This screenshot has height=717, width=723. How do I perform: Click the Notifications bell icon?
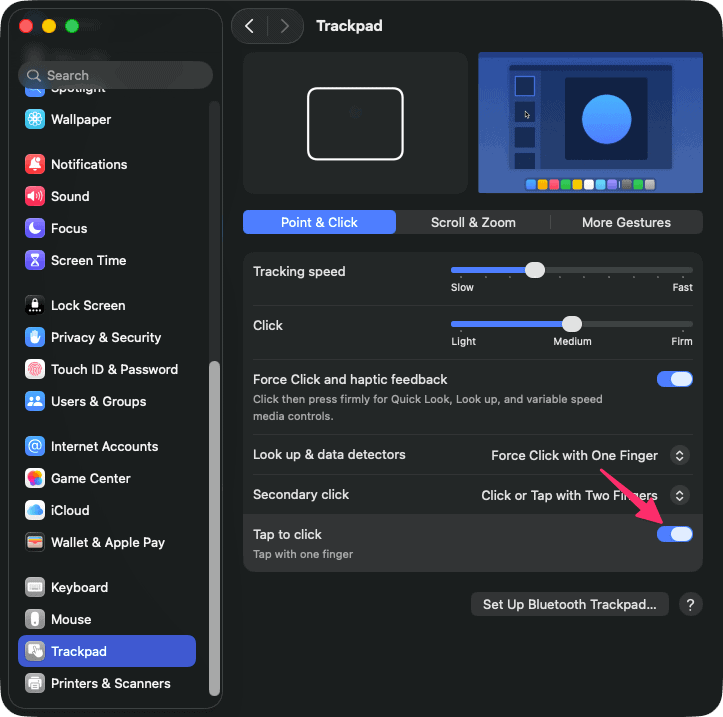[x=35, y=164]
